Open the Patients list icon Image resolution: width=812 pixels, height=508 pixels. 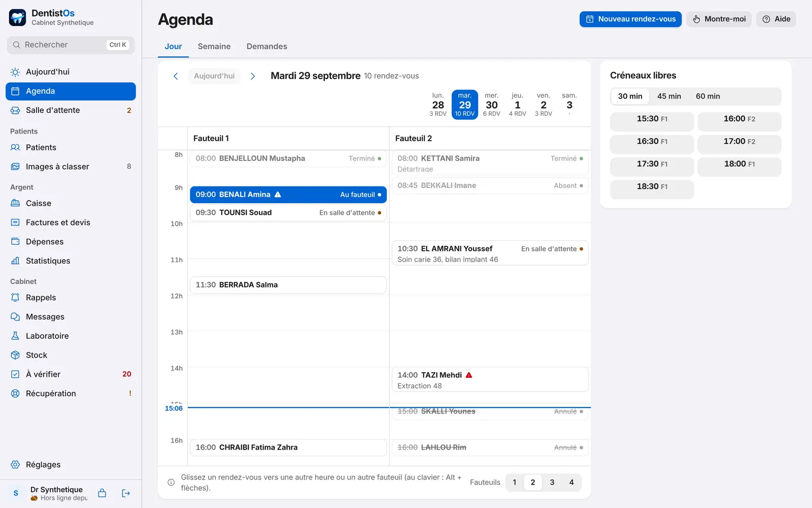[x=15, y=147]
